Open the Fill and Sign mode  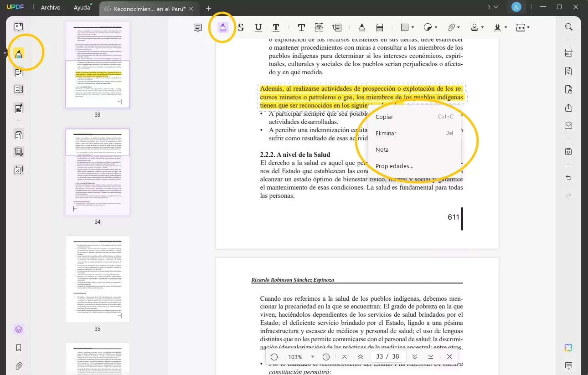pyautogui.click(x=19, y=109)
